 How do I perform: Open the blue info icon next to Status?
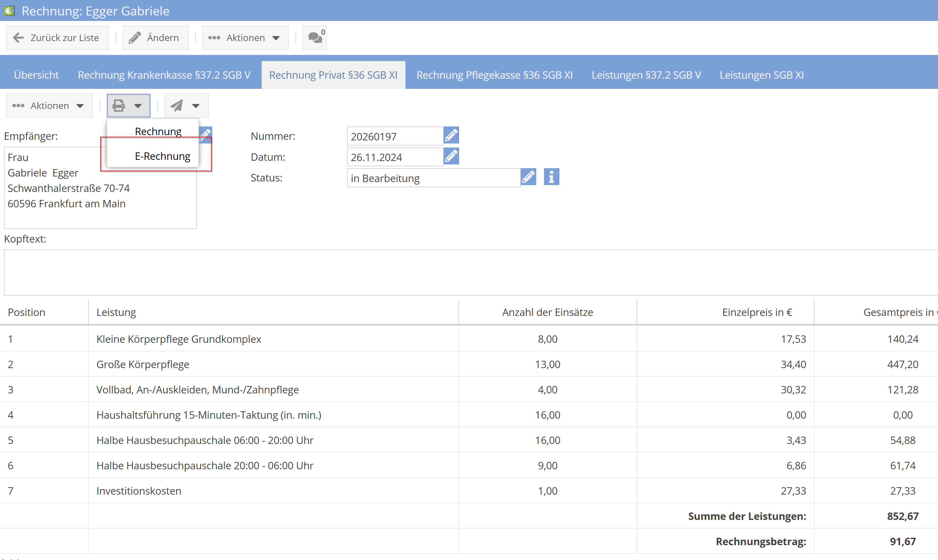(551, 177)
